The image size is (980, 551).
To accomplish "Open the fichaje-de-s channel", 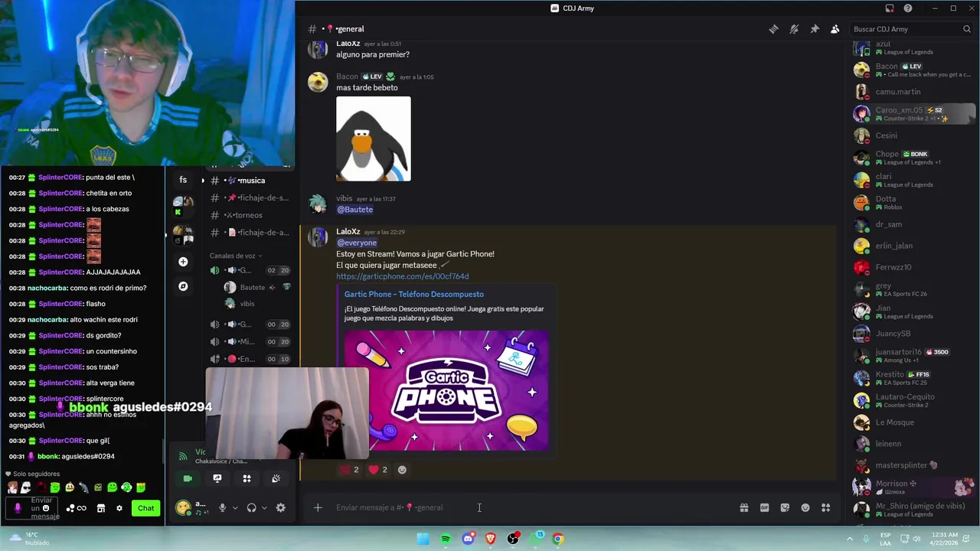I will click(249, 198).
